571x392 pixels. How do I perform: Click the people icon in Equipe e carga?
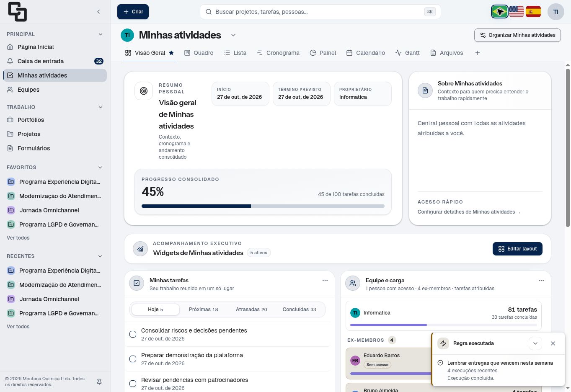[353, 284]
